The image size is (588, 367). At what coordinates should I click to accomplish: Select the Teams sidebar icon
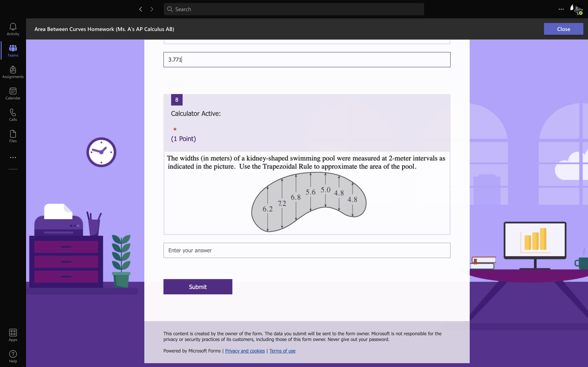click(13, 50)
